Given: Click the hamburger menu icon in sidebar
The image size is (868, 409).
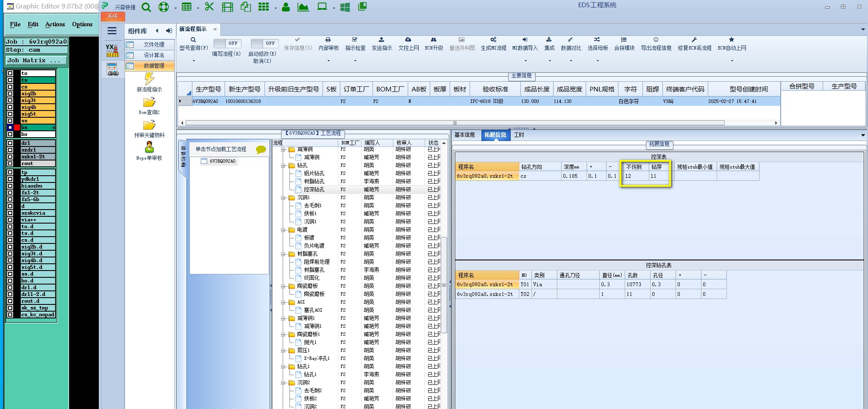Looking at the screenshot, I should (x=112, y=30).
